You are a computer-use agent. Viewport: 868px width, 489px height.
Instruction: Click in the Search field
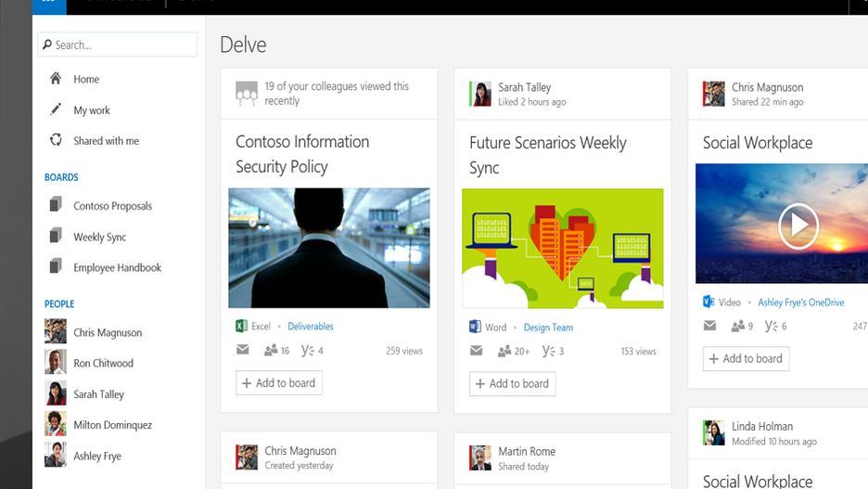pos(118,45)
